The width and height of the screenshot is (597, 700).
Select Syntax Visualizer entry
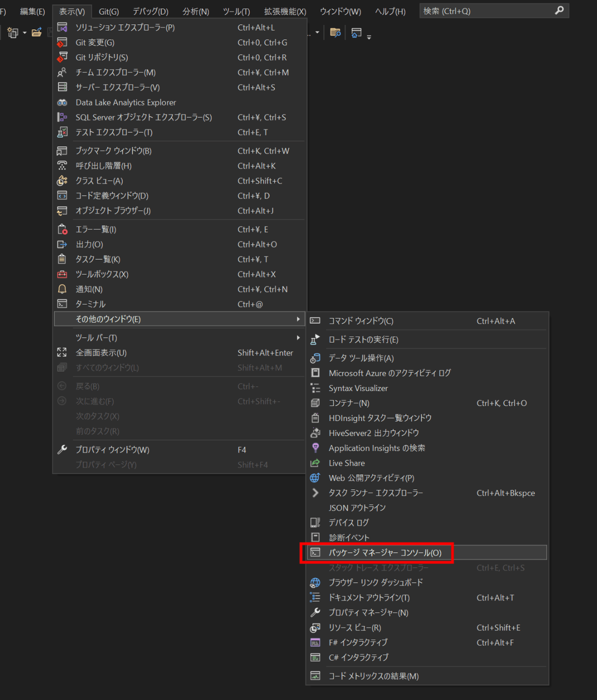(427, 388)
